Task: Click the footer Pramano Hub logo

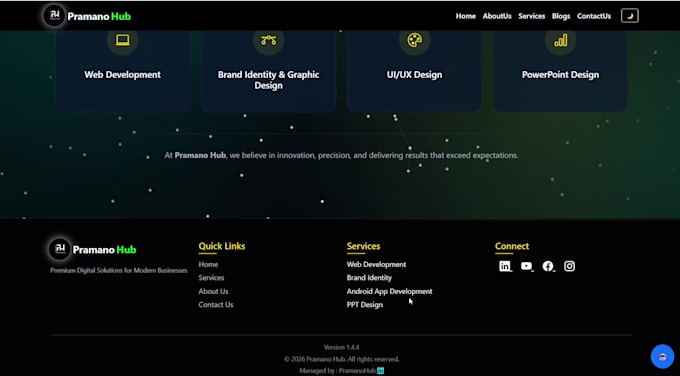Action: [93, 249]
